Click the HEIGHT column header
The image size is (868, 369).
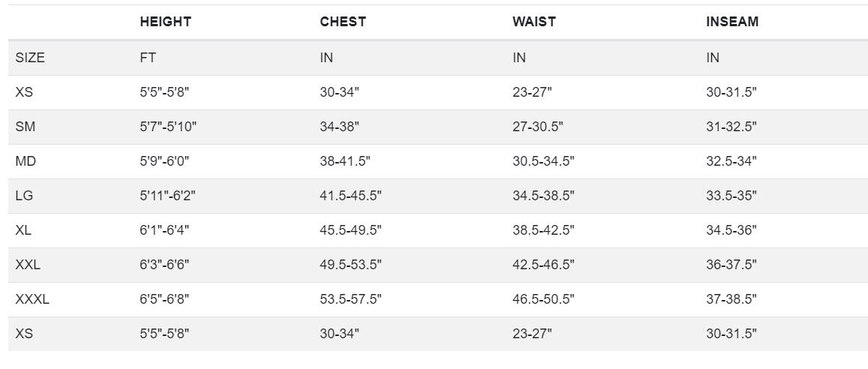(x=166, y=22)
